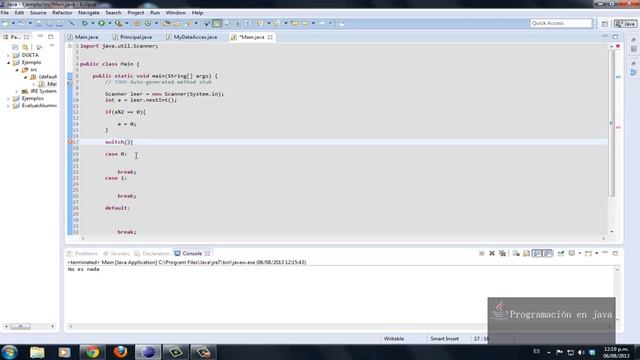Click the New Java Package icon

137,24
